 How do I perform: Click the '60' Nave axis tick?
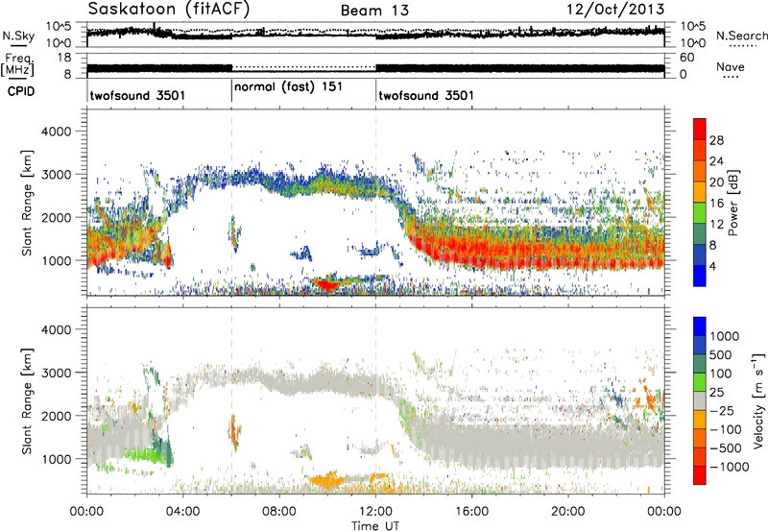coord(686,58)
